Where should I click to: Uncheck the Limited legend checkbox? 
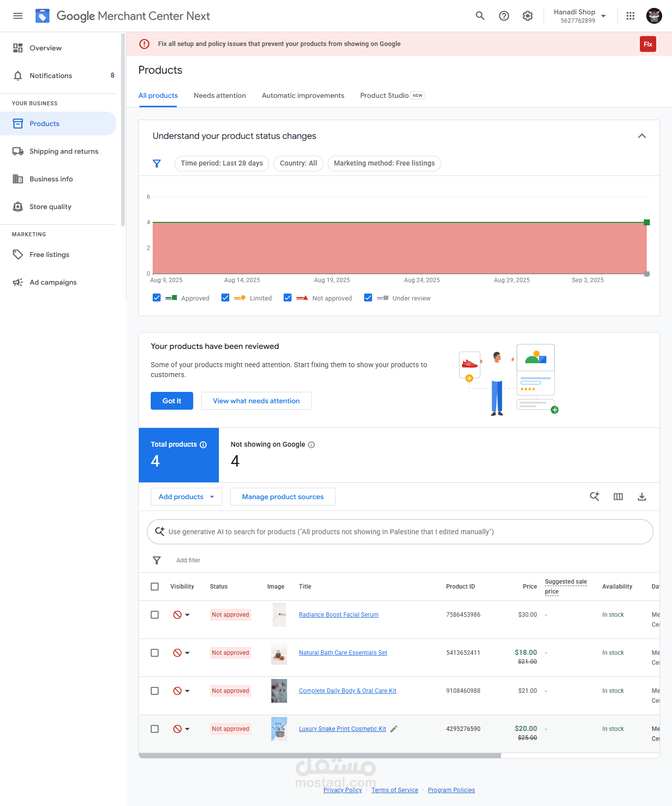(225, 297)
